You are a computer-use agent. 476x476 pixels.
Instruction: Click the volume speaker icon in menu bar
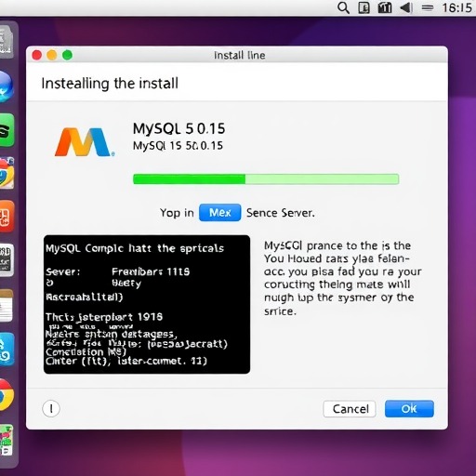point(406,7)
